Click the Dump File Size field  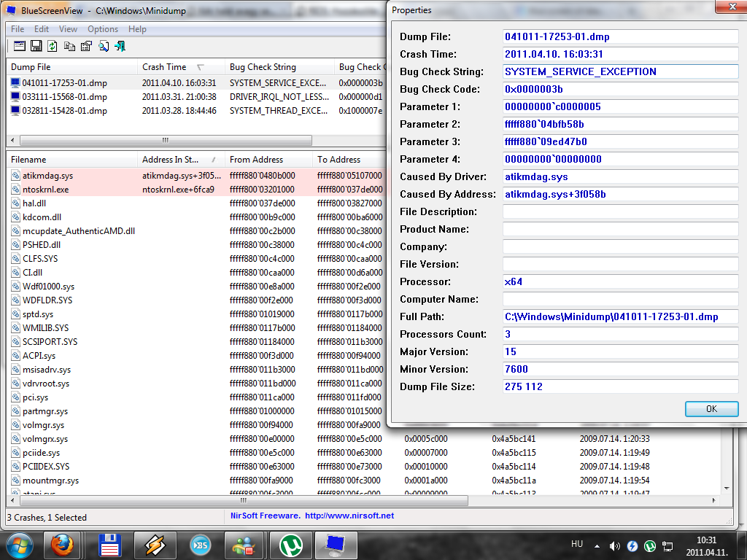tap(620, 386)
